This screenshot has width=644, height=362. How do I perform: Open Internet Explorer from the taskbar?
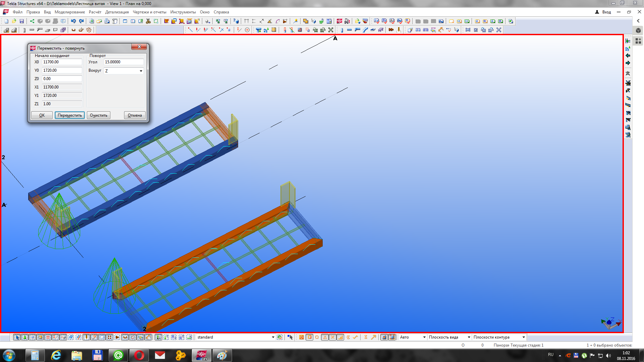click(x=56, y=355)
